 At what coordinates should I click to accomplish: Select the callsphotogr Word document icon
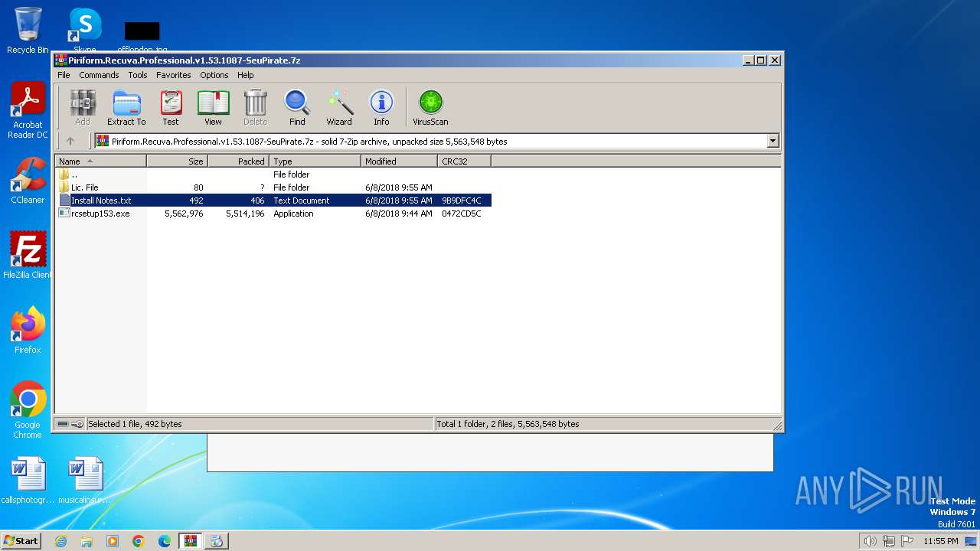click(x=28, y=481)
